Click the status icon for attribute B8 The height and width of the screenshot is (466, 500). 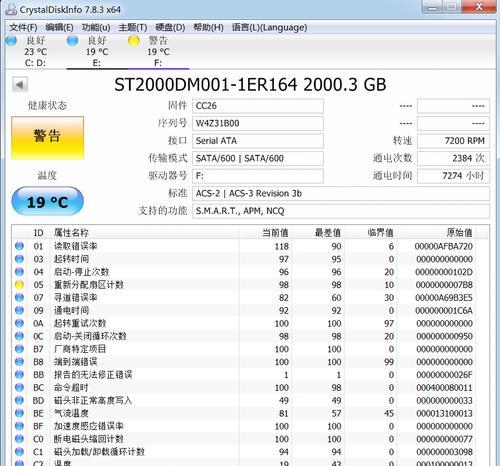(19, 362)
